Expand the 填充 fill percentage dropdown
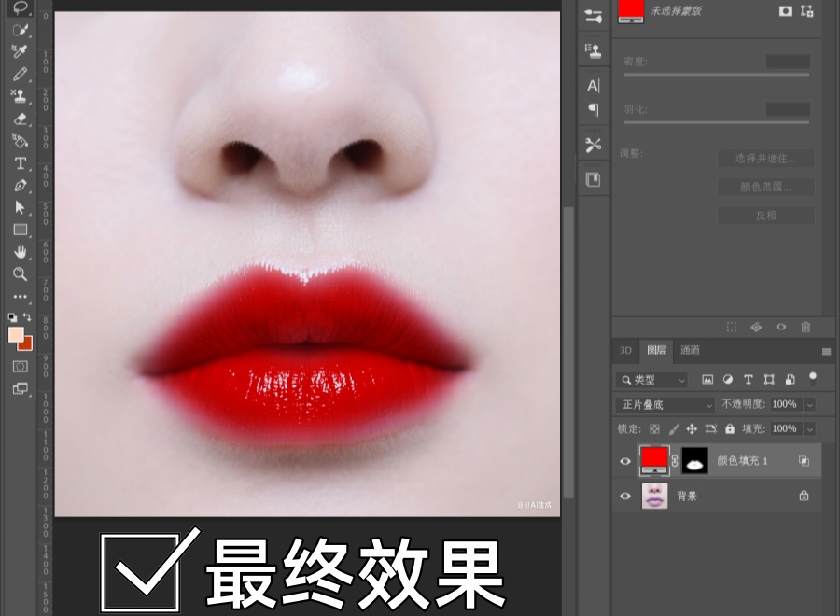Image resolution: width=840 pixels, height=616 pixels. point(808,428)
